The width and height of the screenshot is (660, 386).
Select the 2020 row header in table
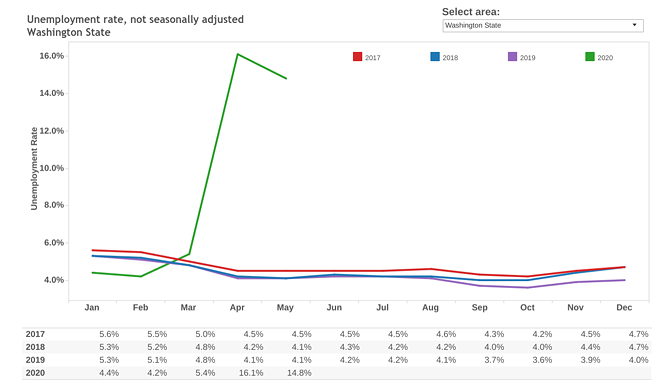click(35, 373)
